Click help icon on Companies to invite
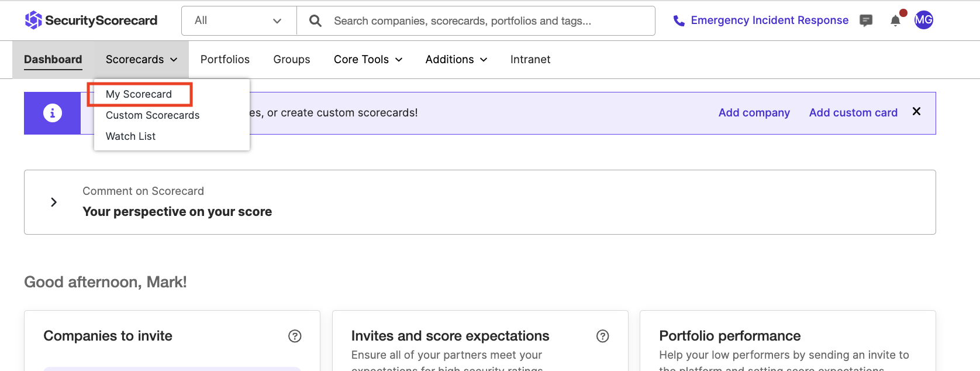 (295, 336)
